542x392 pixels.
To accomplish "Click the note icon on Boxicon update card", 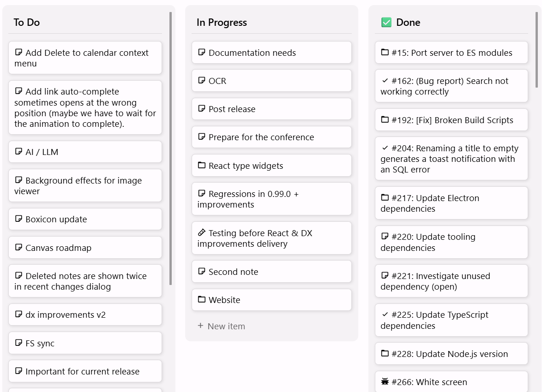I will [18, 219].
